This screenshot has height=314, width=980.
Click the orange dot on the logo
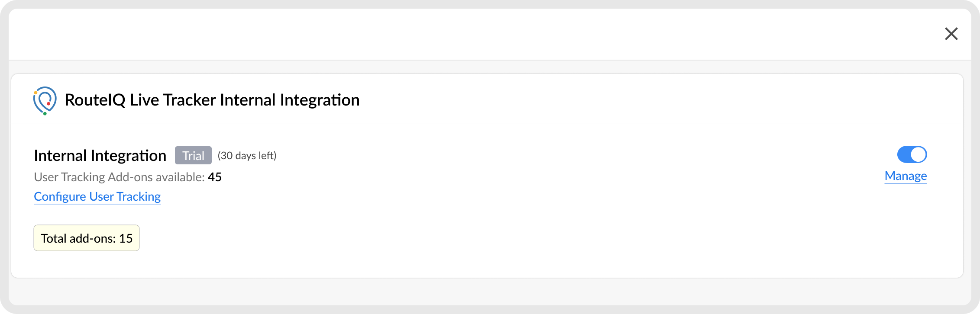coord(36,93)
